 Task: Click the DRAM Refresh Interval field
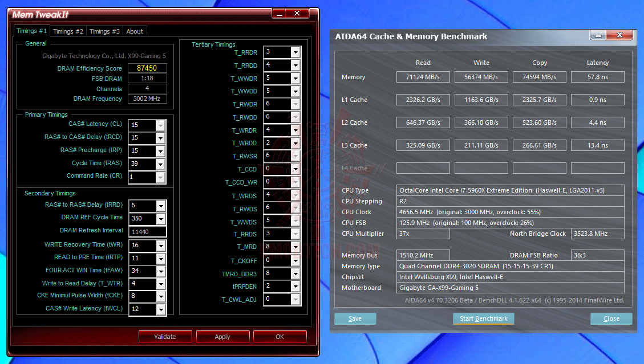[x=148, y=232]
